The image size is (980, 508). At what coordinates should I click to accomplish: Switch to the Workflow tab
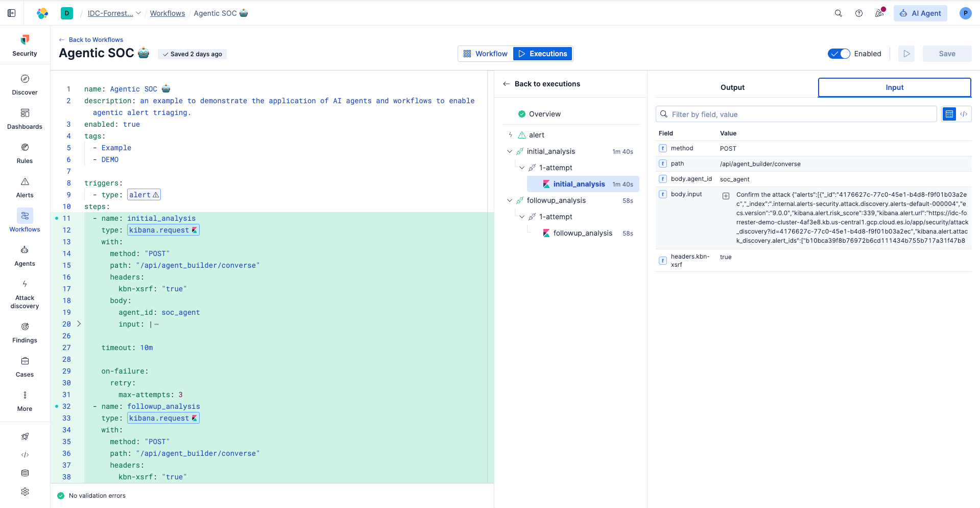(486, 54)
